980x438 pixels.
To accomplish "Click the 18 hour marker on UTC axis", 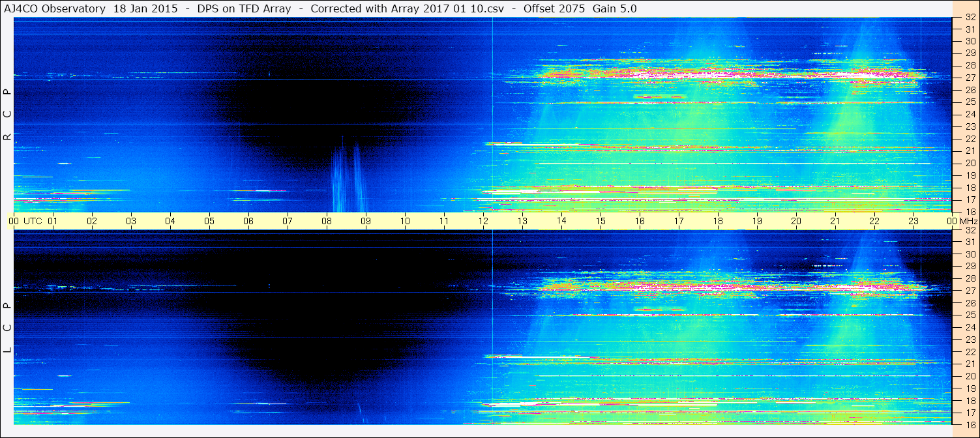I will 718,221.
